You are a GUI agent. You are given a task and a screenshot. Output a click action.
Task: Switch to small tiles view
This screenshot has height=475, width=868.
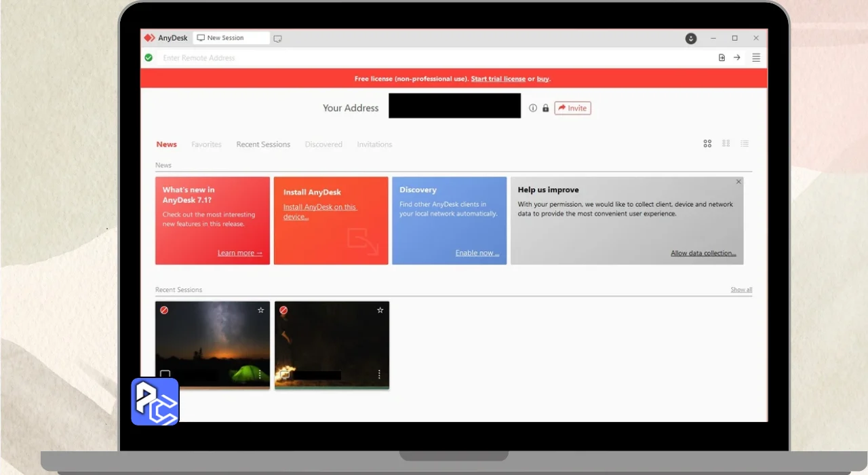pyautogui.click(x=726, y=144)
